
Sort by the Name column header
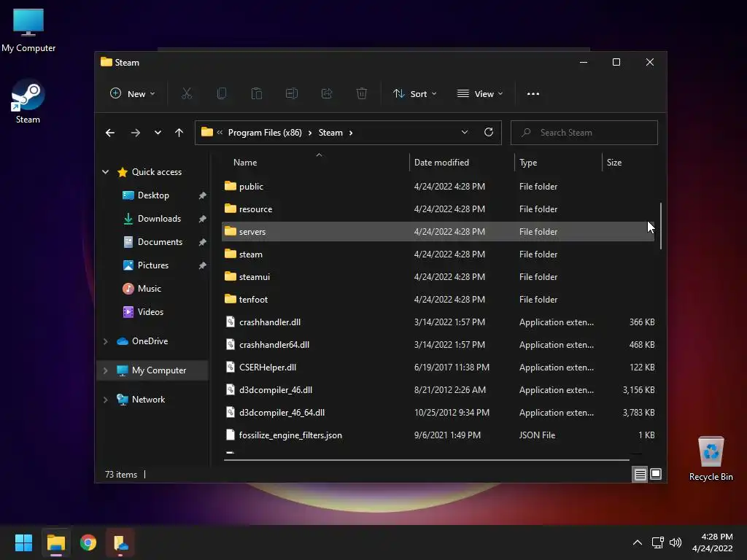(x=315, y=163)
